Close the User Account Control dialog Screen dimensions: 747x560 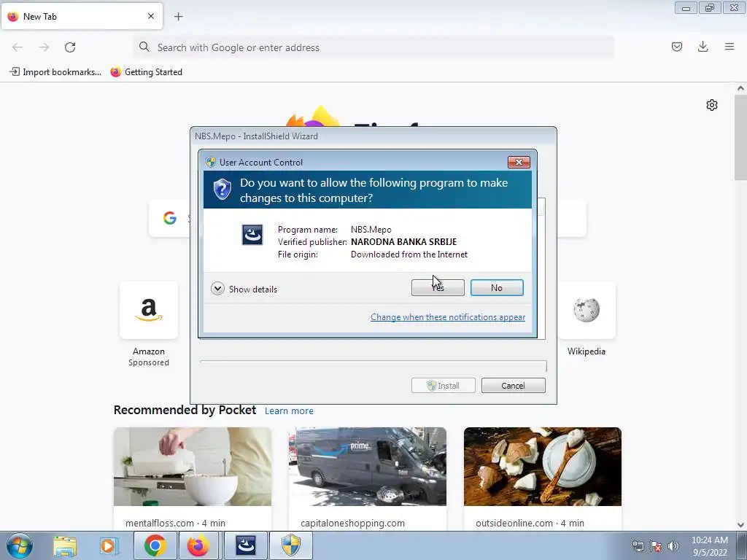[x=519, y=163]
